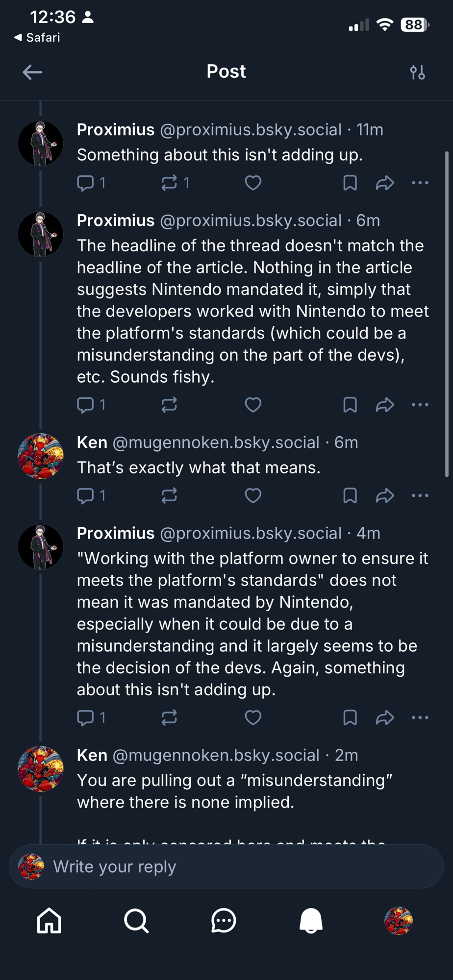Open Notifications bell in bottom bar
Screen dimensions: 453x980
pyautogui.click(x=311, y=921)
